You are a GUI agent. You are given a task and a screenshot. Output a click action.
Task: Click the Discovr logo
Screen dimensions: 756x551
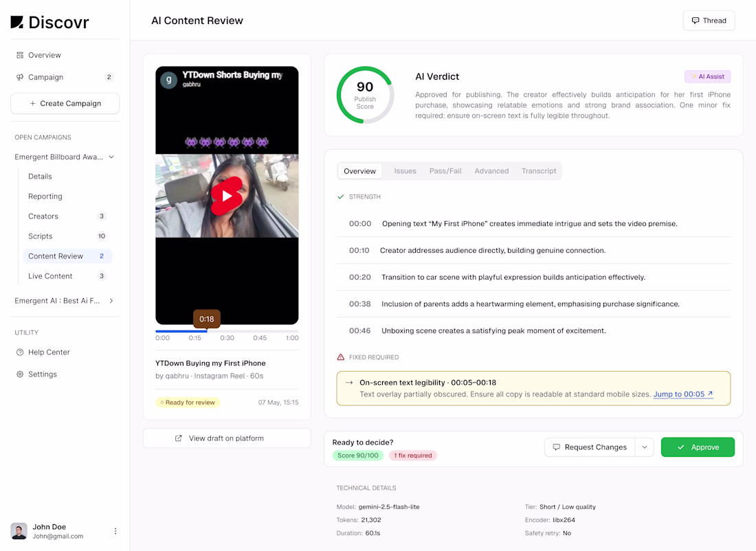click(x=49, y=22)
